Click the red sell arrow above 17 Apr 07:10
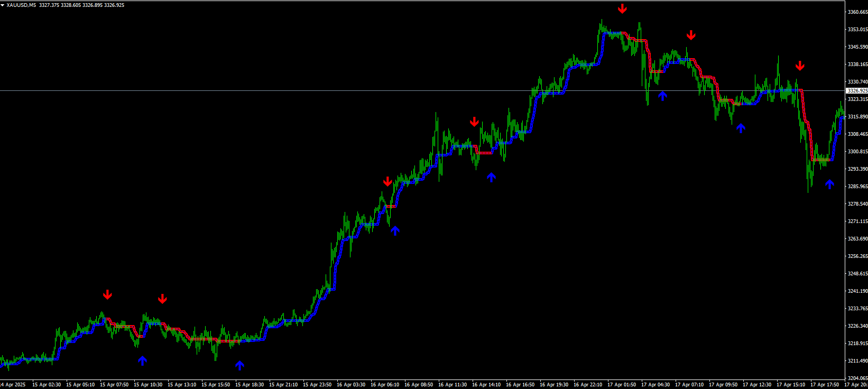 [691, 35]
